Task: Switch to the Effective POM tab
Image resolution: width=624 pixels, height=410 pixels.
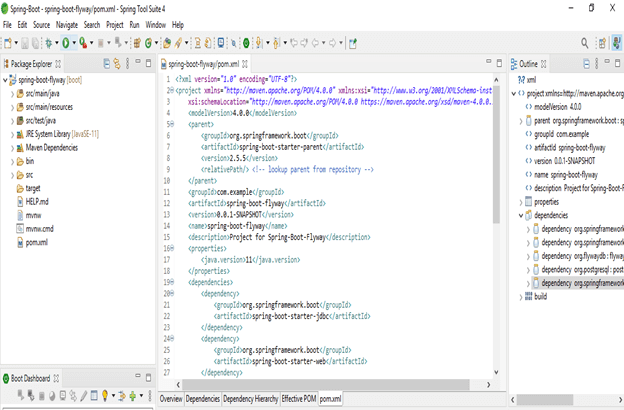Action: pos(299,398)
